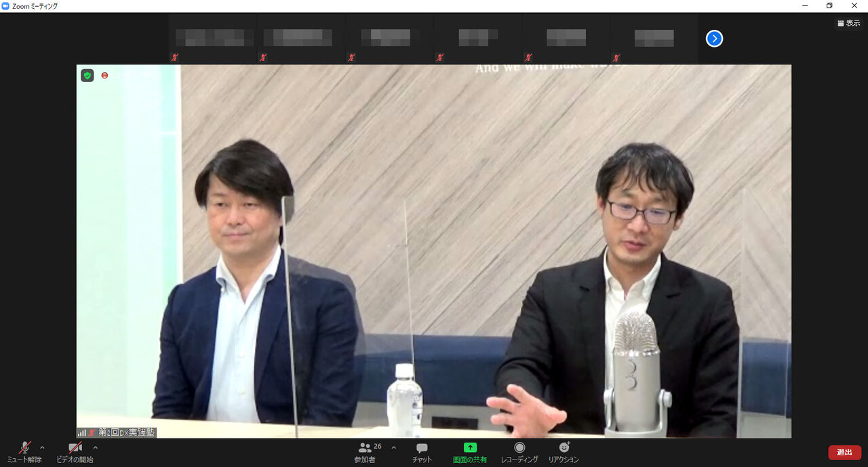Open the participants panel (参加者)
Image resolution: width=868 pixels, height=467 pixels.
click(366, 451)
